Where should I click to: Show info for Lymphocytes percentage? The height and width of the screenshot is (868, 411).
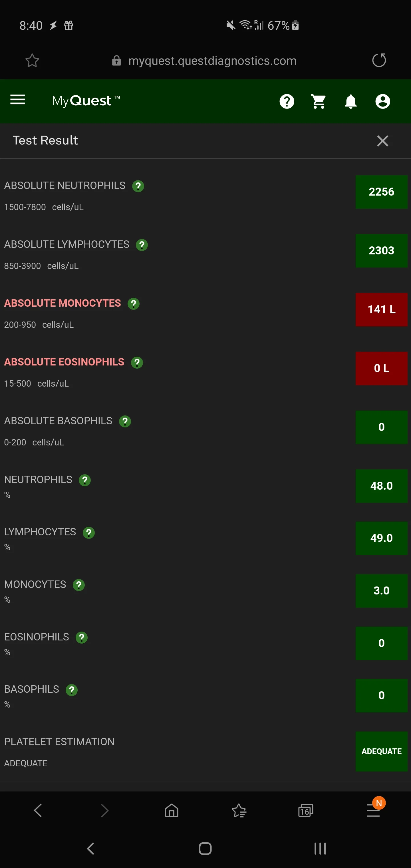click(x=88, y=533)
